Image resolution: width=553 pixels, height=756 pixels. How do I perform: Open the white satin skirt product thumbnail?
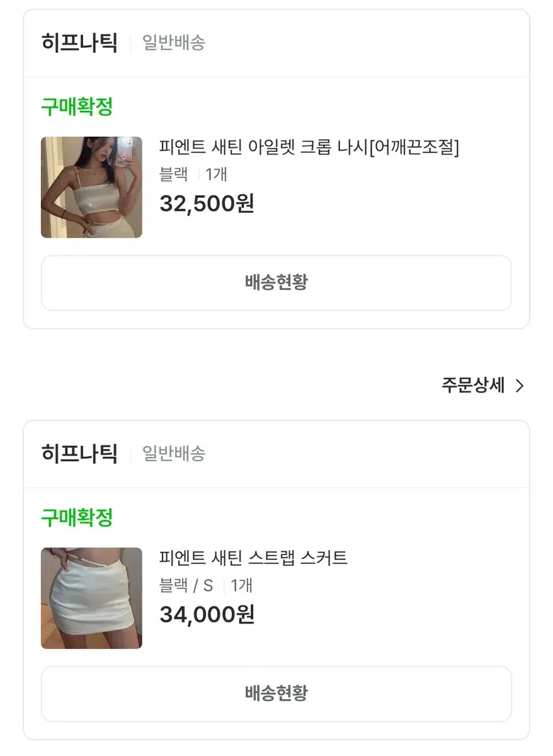tap(91, 598)
